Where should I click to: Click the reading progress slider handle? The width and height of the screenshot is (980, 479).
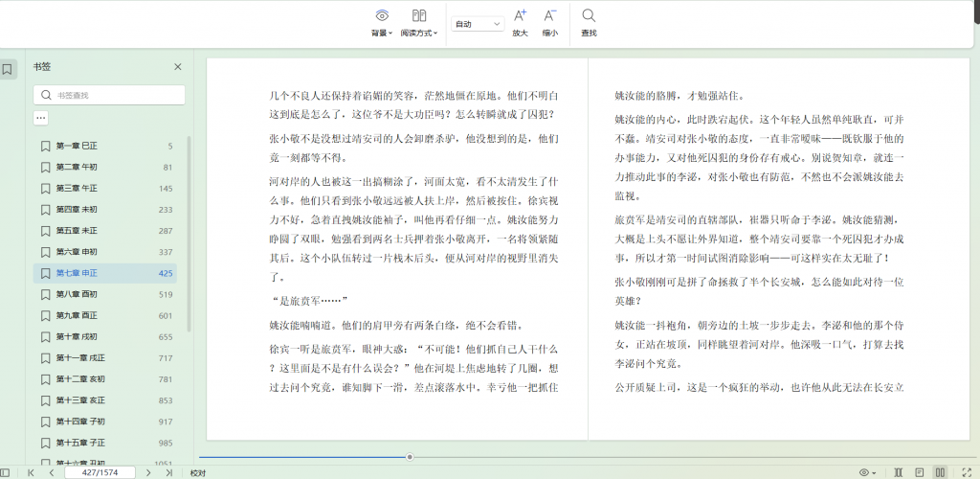410,457
